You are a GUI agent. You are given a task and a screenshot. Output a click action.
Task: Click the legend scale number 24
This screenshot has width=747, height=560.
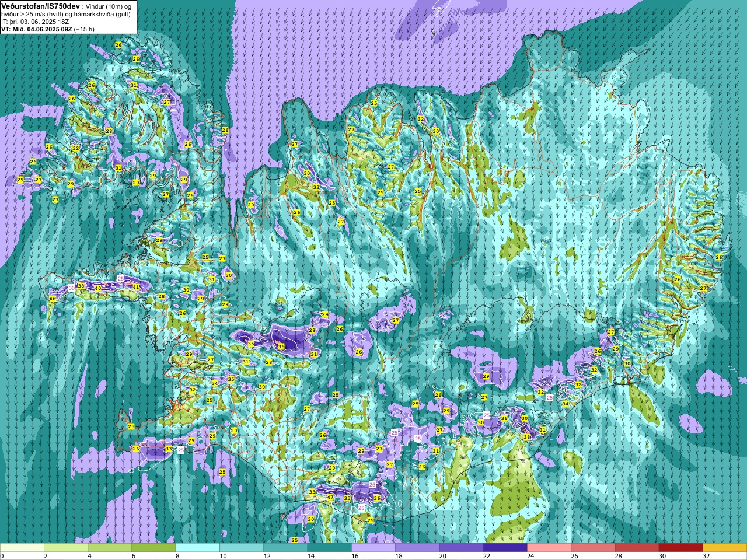click(530, 556)
